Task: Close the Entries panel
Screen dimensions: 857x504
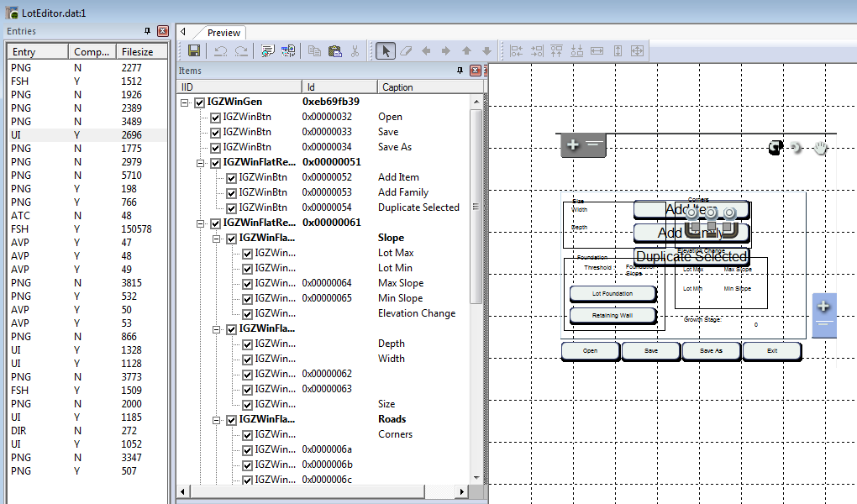Action: pos(163,31)
